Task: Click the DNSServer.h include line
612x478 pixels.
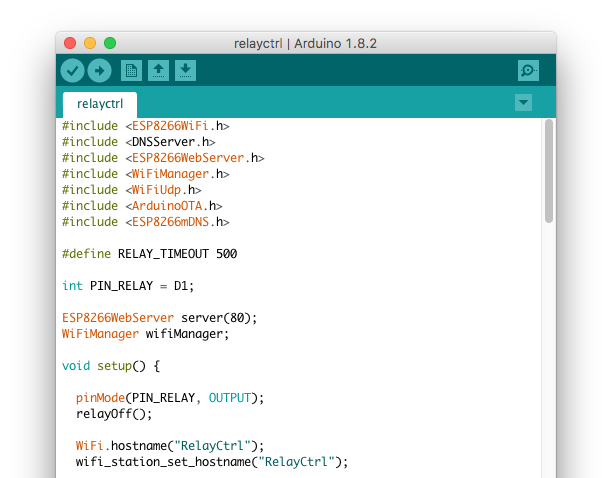Action: 139,142
